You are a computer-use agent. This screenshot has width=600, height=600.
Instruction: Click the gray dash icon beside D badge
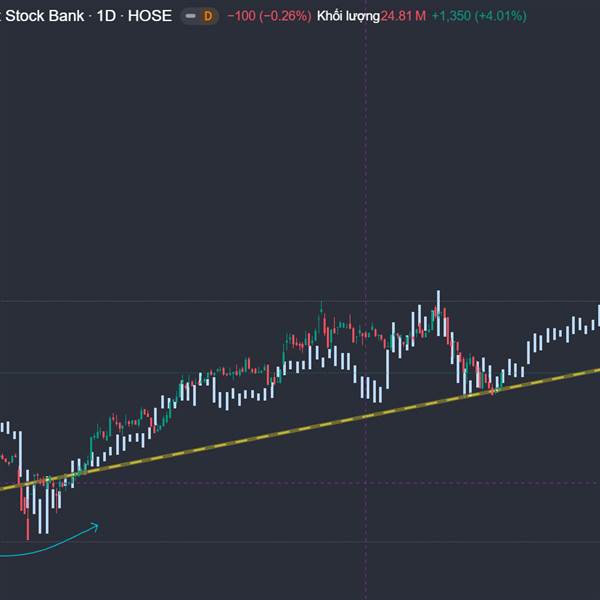(192, 17)
